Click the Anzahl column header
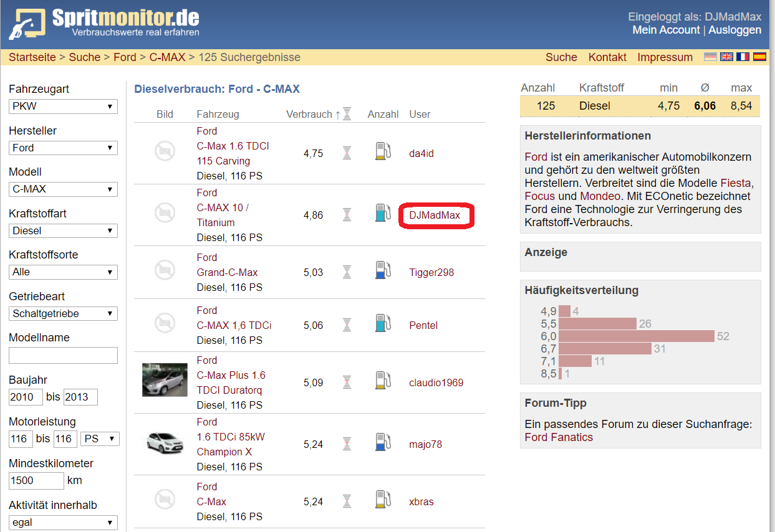Screen dimensions: 775x532 383,114
